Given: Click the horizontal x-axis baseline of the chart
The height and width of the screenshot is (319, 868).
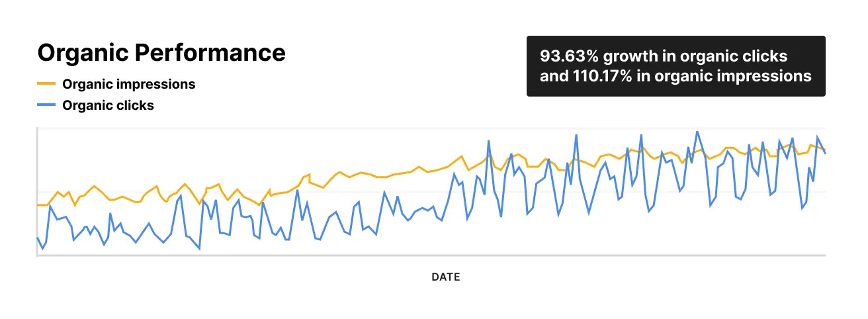Looking at the screenshot, I should point(430,255).
